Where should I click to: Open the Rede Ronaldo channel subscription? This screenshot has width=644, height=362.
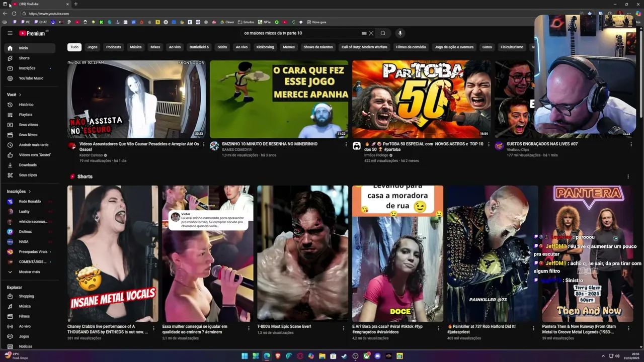click(x=30, y=202)
